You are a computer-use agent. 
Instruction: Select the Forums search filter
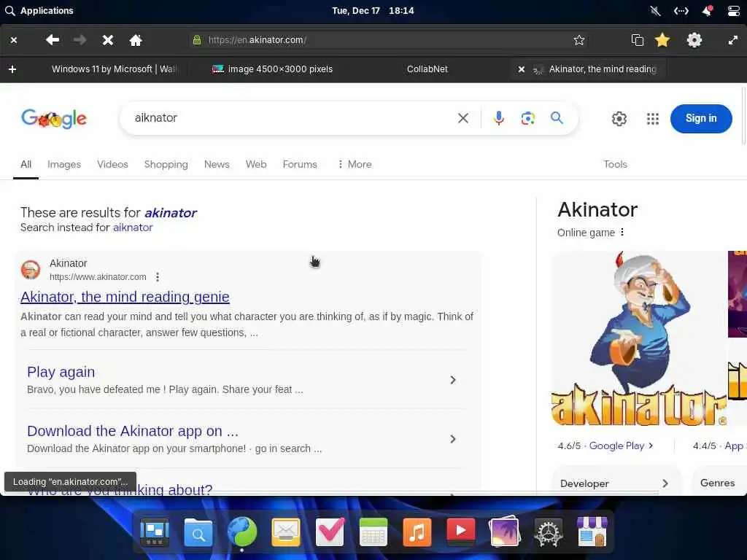click(x=300, y=164)
